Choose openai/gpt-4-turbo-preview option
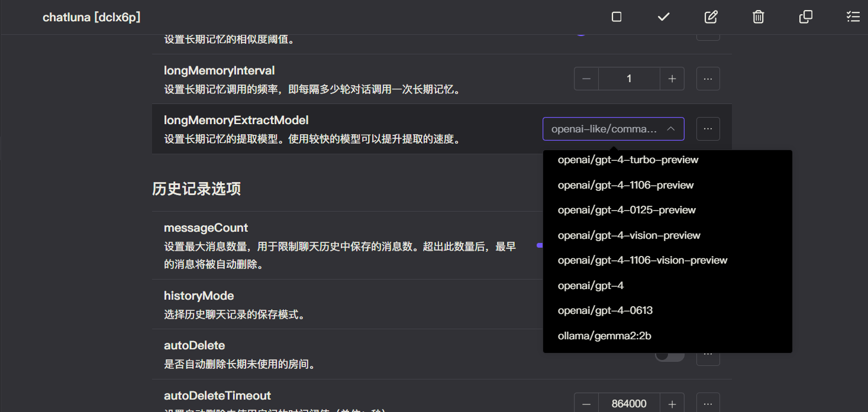Screen dimensions: 868x412 [x=628, y=159]
